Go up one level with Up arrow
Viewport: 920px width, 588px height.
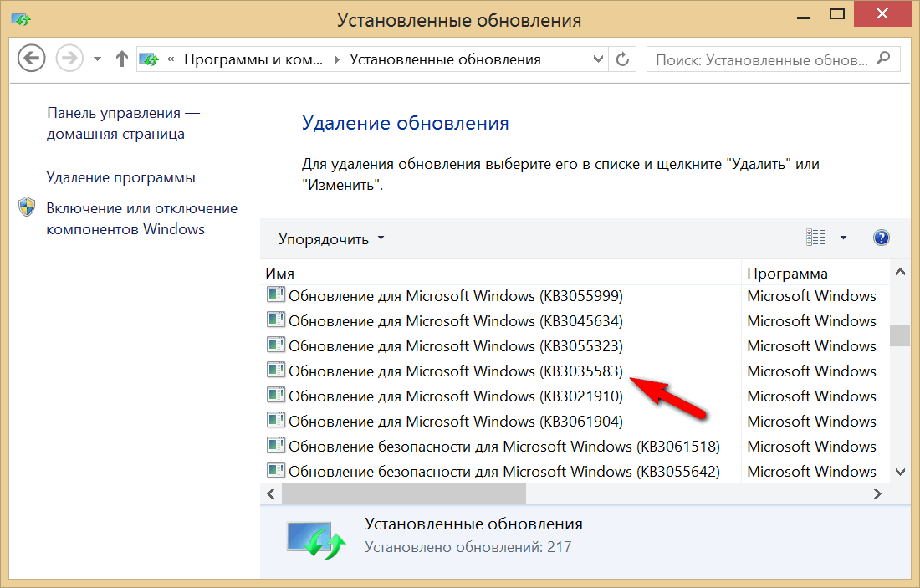(x=121, y=59)
